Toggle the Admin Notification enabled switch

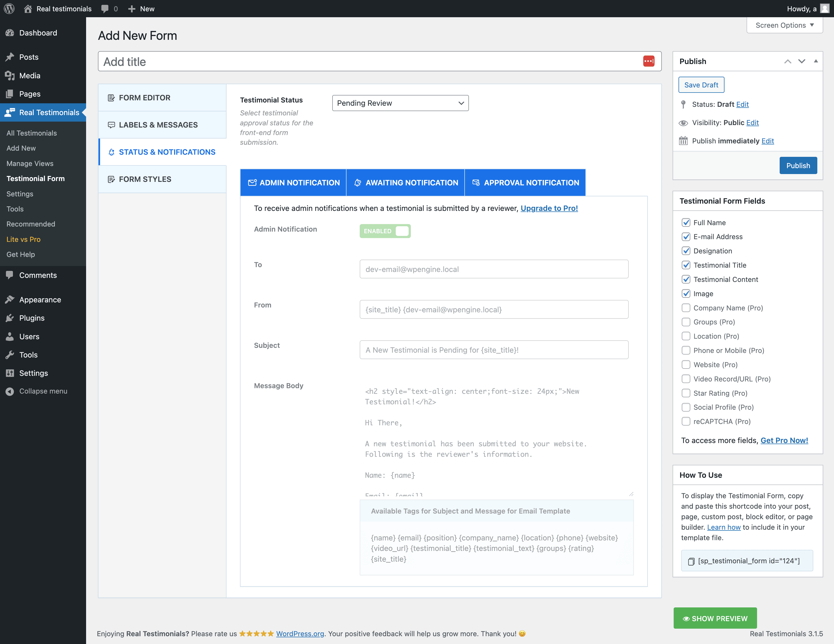click(x=385, y=231)
